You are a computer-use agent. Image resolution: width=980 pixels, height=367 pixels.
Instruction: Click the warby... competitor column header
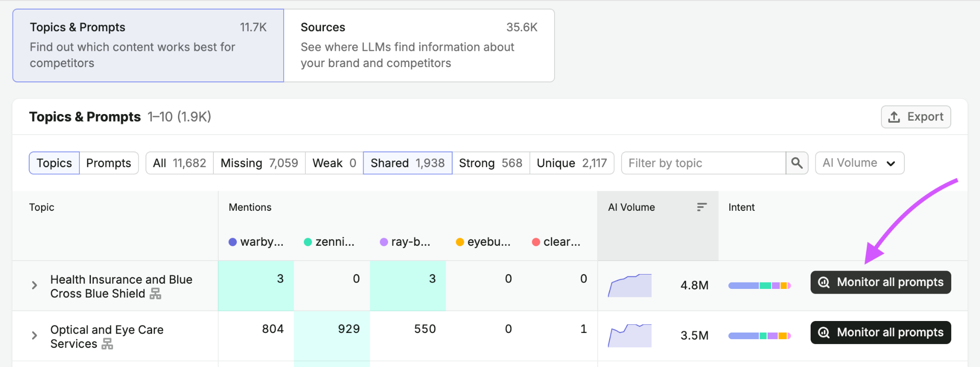[x=256, y=242]
